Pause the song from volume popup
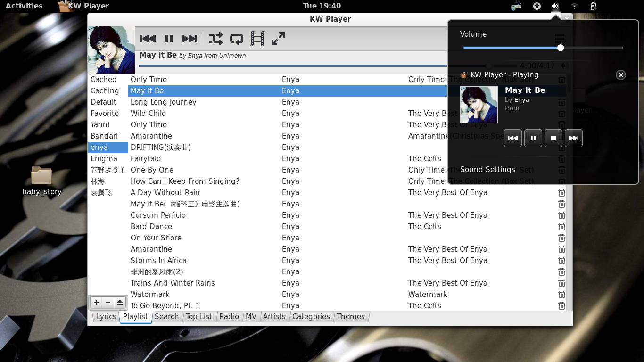This screenshot has height=362, width=644. [533, 138]
